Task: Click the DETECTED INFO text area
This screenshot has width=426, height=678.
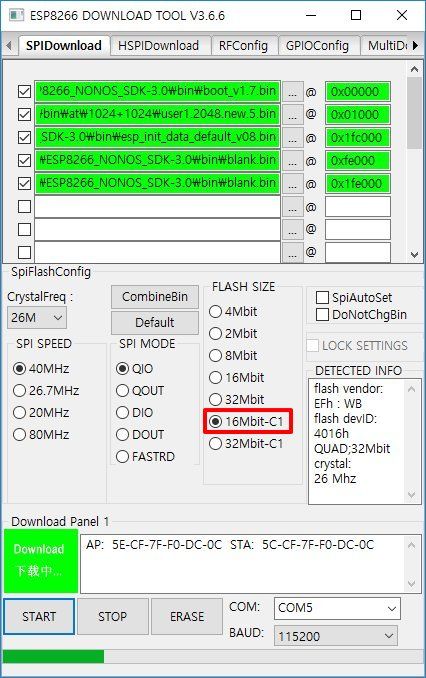Action: click(365, 441)
